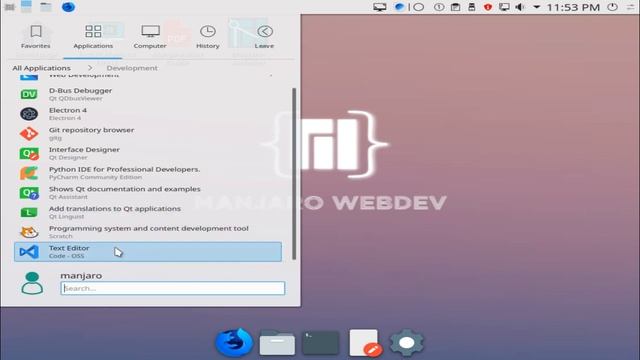Click the application list scrollbar
The width and height of the screenshot is (640, 360).
pos(294,173)
